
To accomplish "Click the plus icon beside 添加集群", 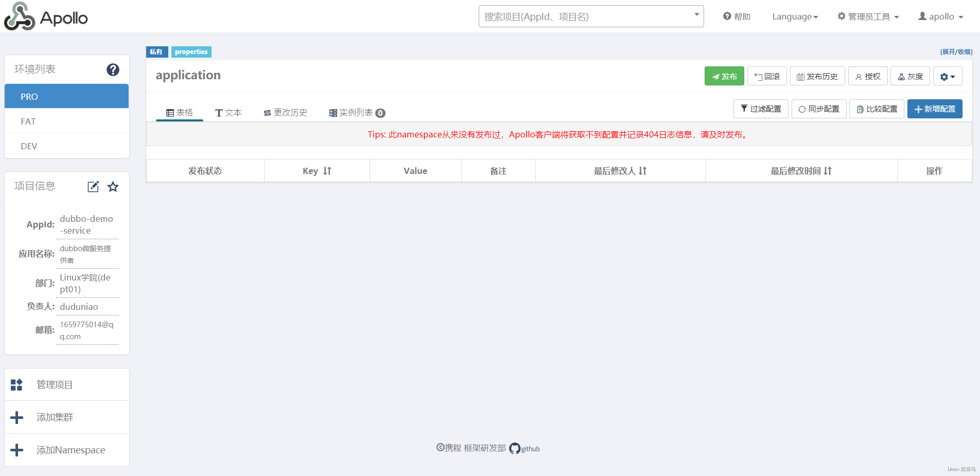I will coord(16,417).
